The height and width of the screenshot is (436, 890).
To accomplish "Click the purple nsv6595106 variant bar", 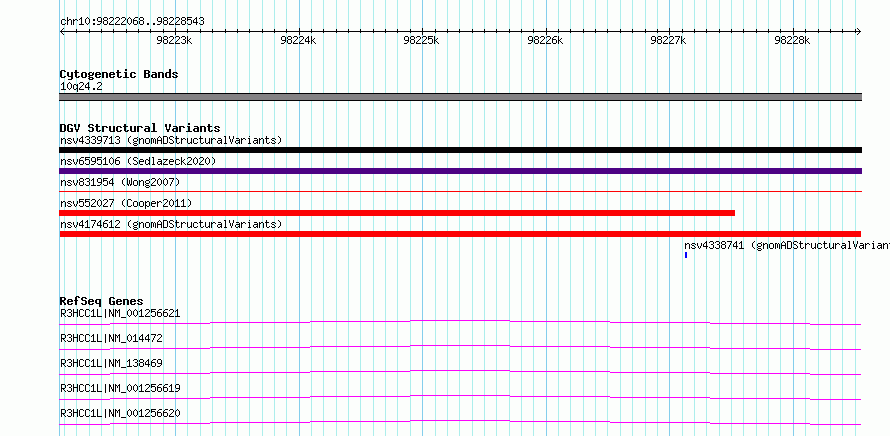I will click(460, 171).
